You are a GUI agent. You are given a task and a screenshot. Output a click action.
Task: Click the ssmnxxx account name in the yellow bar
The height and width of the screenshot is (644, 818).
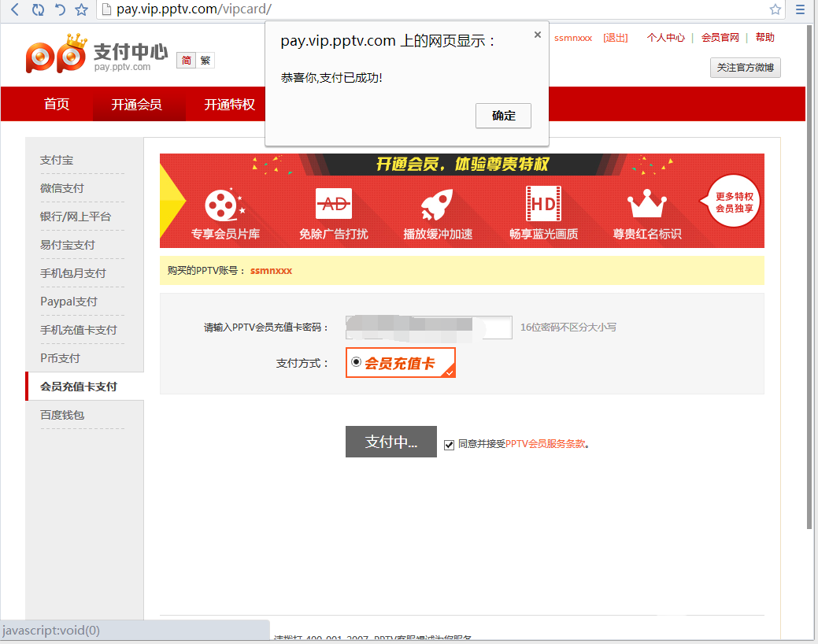pos(272,271)
